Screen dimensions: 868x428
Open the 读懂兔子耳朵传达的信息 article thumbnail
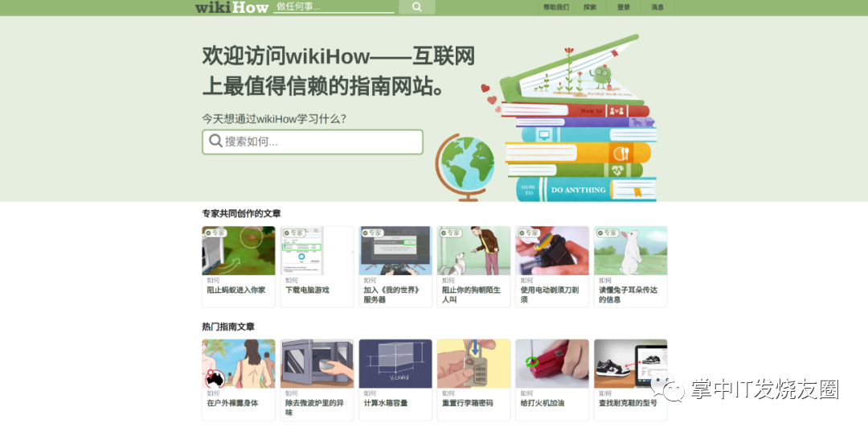pyautogui.click(x=631, y=250)
